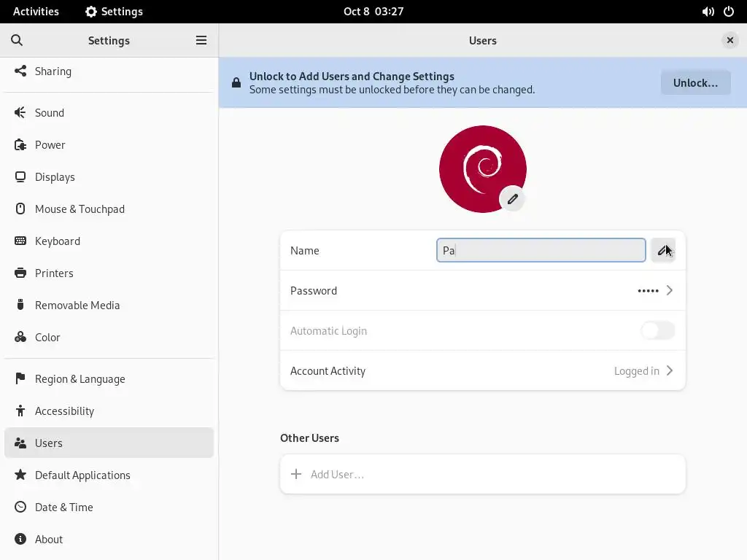Click the Mouse & Touchpad label
Viewport: 747px width, 560px height.
click(80, 209)
